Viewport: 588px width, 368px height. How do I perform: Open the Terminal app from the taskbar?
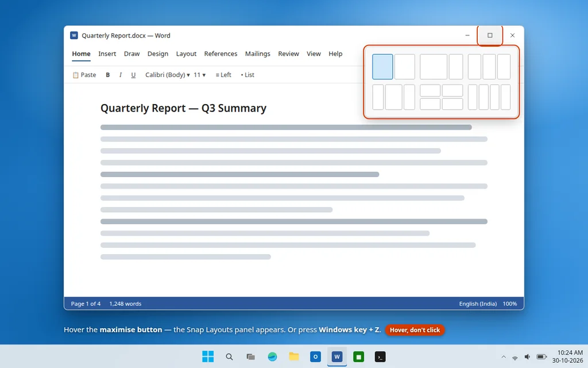pyautogui.click(x=380, y=356)
